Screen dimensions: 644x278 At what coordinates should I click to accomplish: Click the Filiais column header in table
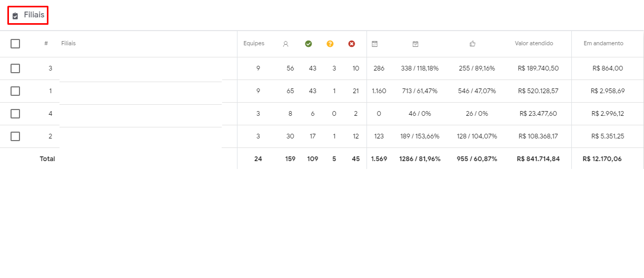pyautogui.click(x=68, y=44)
